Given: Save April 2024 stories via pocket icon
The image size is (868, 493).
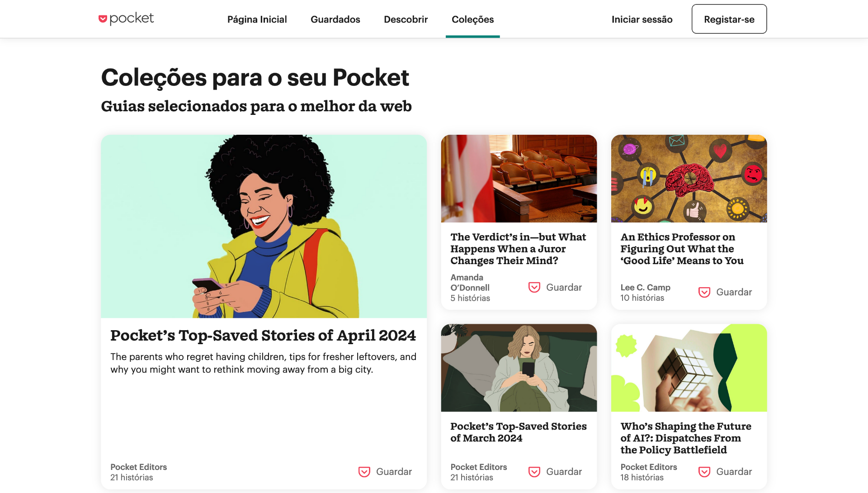Looking at the screenshot, I should point(364,472).
